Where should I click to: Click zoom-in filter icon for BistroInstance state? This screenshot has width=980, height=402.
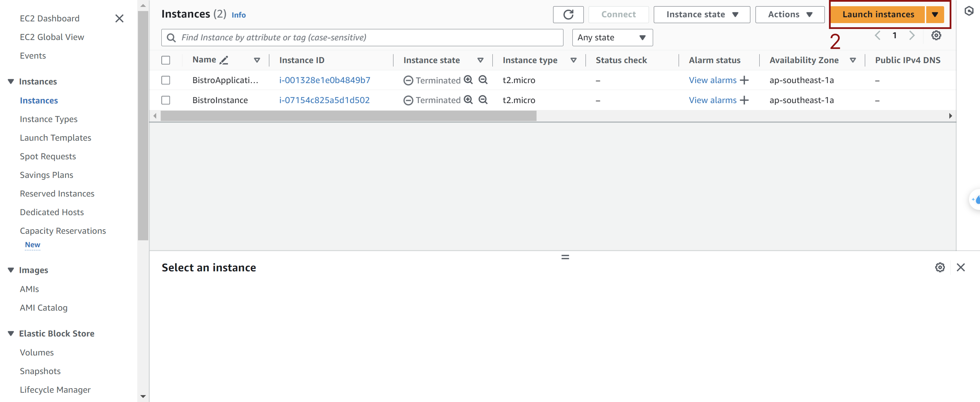pyautogui.click(x=468, y=100)
